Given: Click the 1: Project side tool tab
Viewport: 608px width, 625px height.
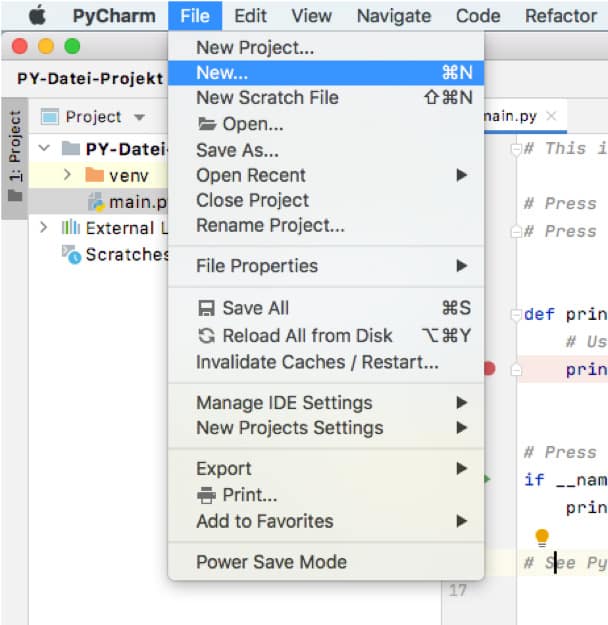Looking at the screenshot, I should [x=15, y=157].
